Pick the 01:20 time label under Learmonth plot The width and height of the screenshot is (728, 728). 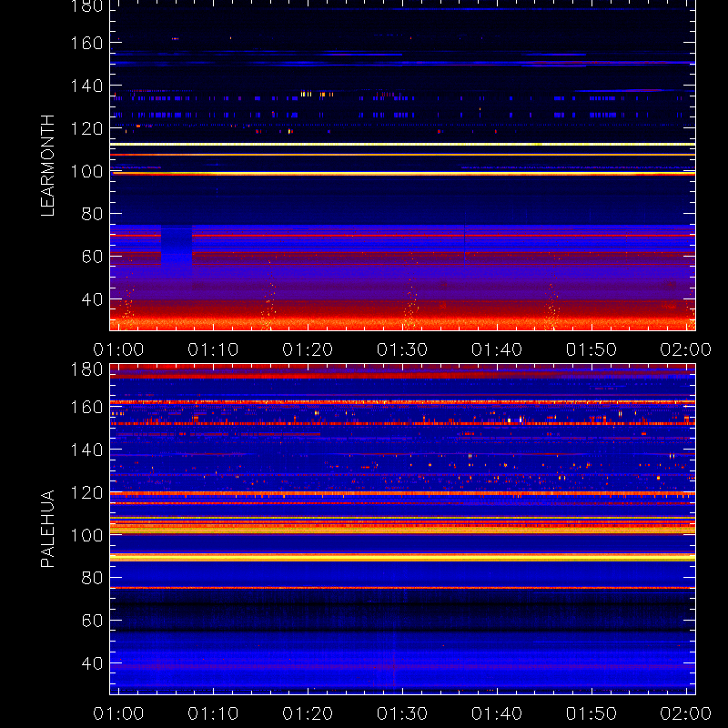[x=308, y=349]
